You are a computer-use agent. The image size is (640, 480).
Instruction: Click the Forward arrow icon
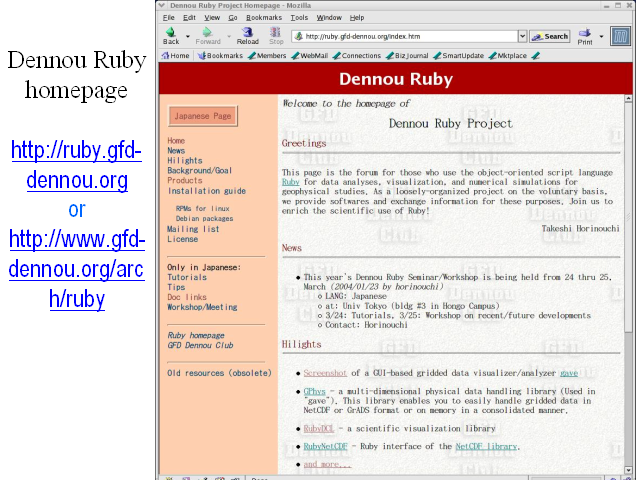207,32
